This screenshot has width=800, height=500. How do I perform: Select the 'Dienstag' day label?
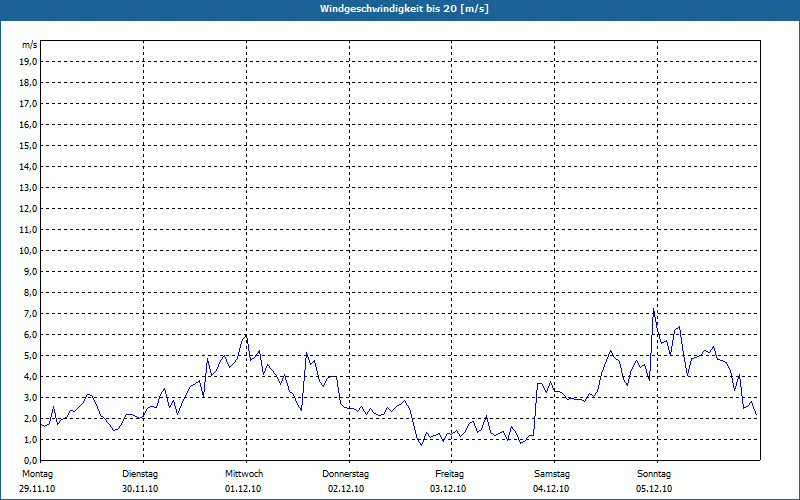click(140, 474)
